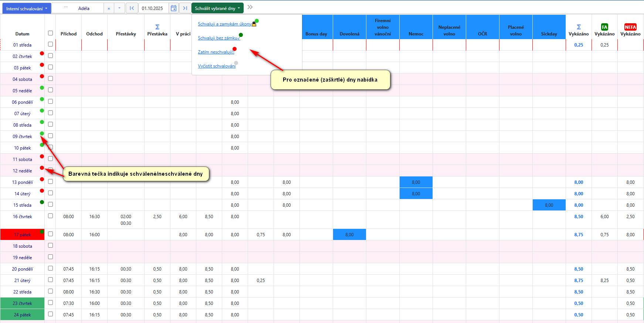
Task: Go to the next period with the last-arrow icon
Action: [x=185, y=8]
